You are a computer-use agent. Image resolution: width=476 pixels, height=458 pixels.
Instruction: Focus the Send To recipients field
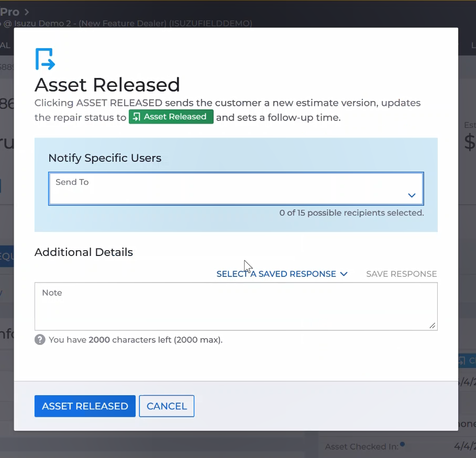pos(230,189)
